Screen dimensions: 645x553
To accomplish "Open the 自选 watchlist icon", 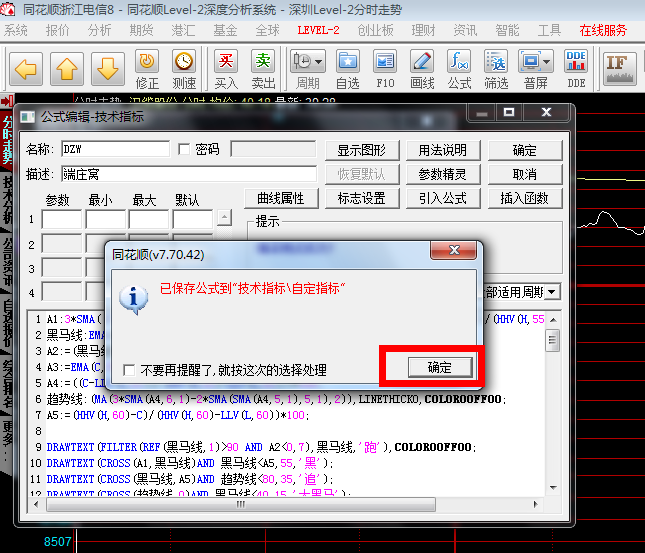I will point(347,68).
